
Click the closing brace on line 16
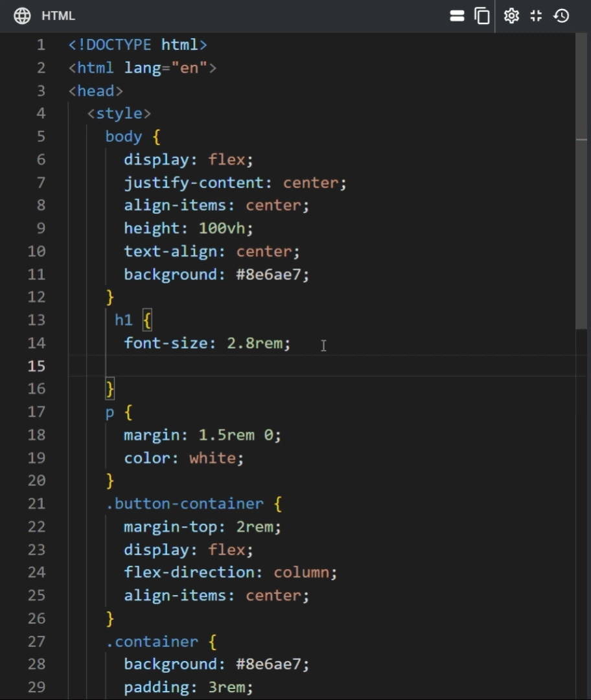coord(110,389)
